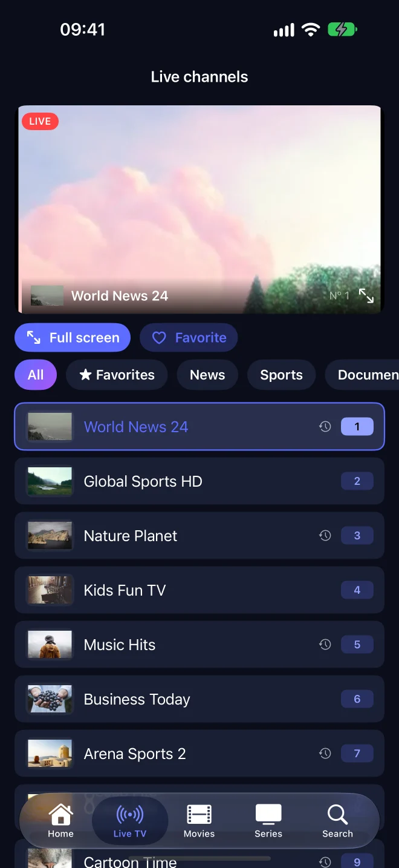Click the Music Hits thumbnail
This screenshot has width=399, height=868.
pos(50,645)
